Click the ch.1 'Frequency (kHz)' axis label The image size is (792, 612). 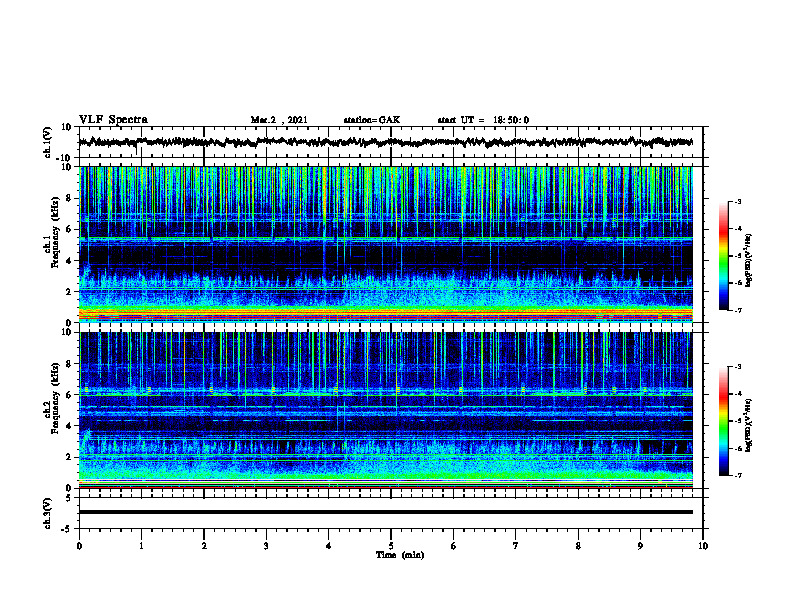[55, 233]
